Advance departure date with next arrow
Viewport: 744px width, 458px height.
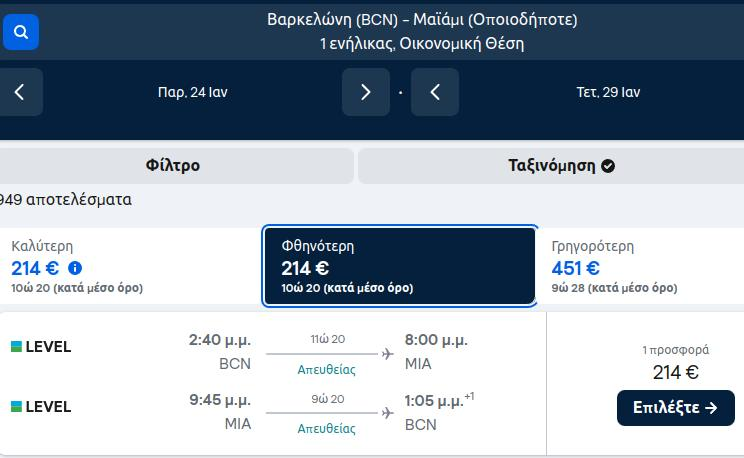tap(366, 92)
